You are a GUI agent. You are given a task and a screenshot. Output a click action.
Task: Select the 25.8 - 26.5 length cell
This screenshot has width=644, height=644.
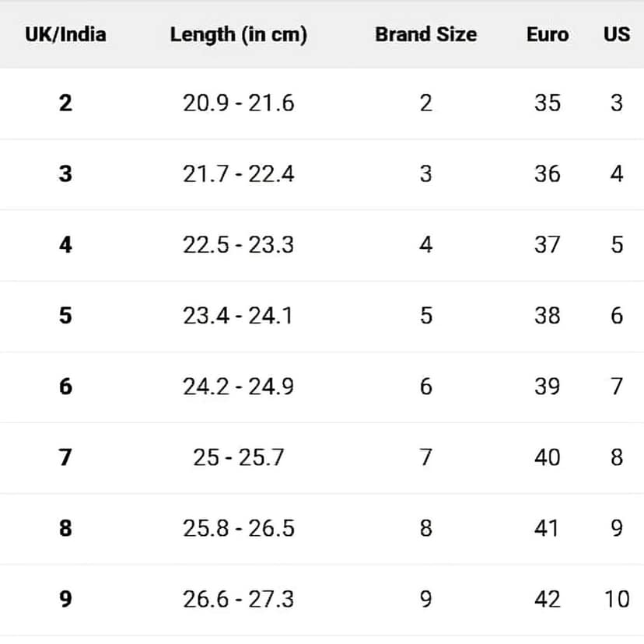tap(239, 528)
